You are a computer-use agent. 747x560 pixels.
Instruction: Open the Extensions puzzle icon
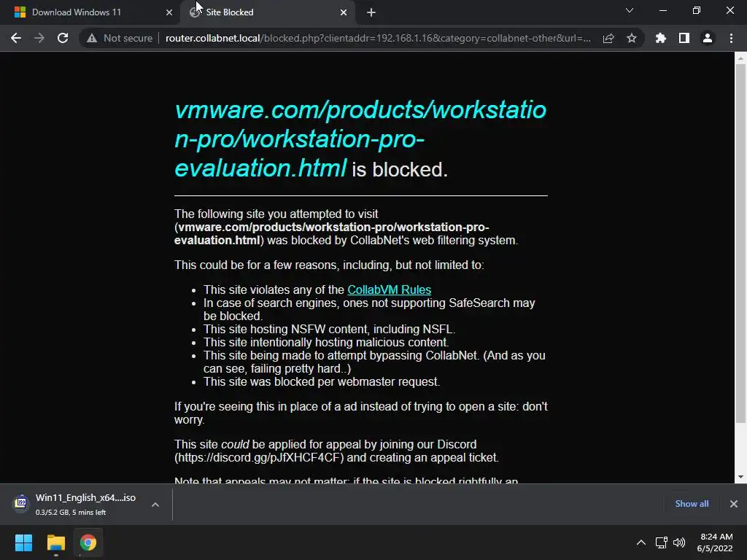(x=661, y=38)
